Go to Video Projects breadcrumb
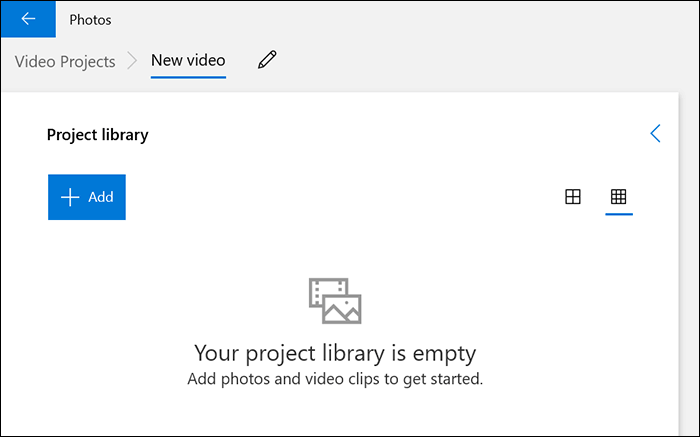This screenshot has width=700, height=437. 65,61
